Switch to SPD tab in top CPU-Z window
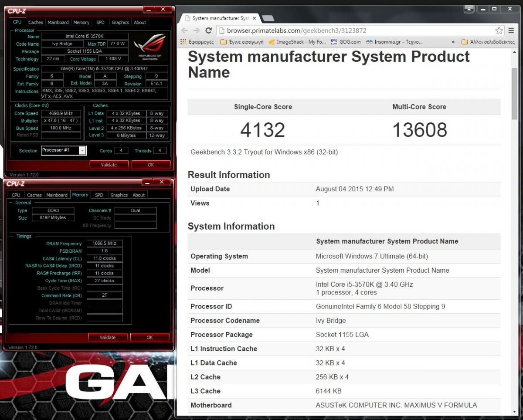The image size is (523, 420). [x=100, y=22]
